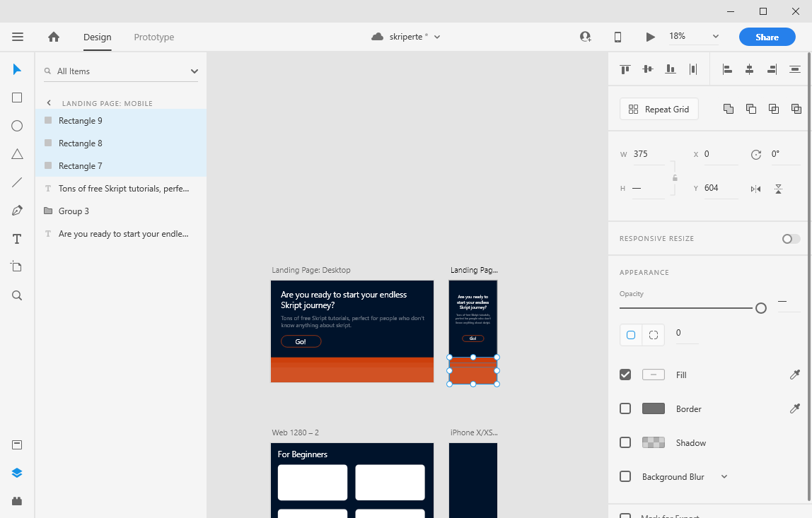The height and width of the screenshot is (518, 812).
Task: Switch to Prototype tab
Action: click(x=153, y=37)
